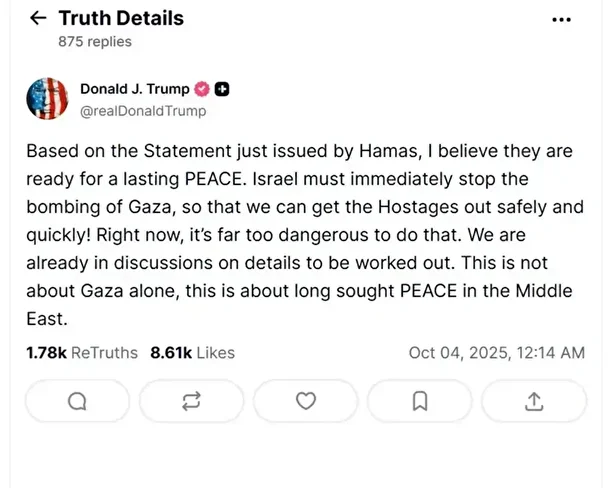The width and height of the screenshot is (614, 488).
Task: View the 8.61k Likes list
Action: 192,352
